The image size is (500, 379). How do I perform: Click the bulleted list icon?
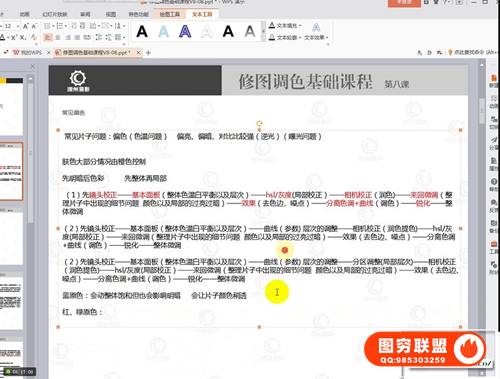point(47,26)
